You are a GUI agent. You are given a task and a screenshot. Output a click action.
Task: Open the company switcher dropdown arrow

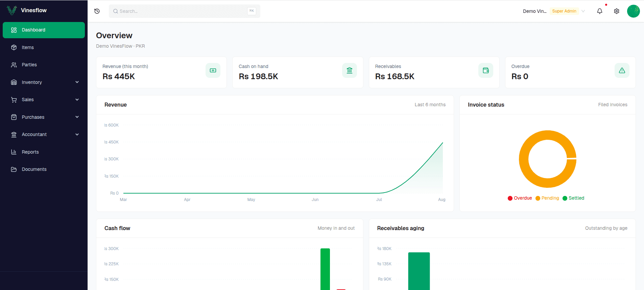pyautogui.click(x=583, y=11)
